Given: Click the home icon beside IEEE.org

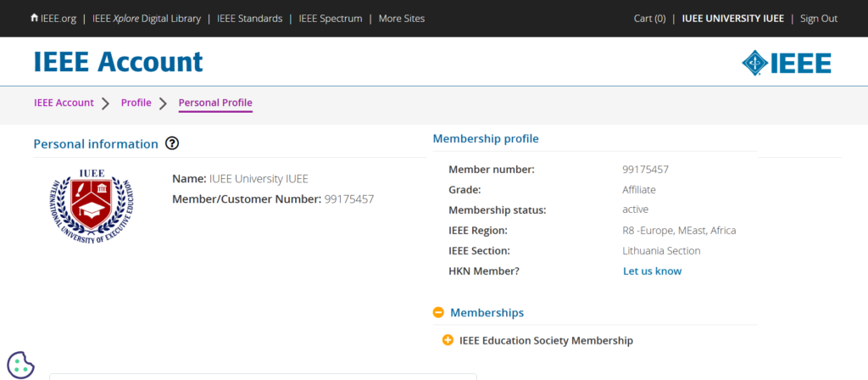Looking at the screenshot, I should pyautogui.click(x=34, y=18).
